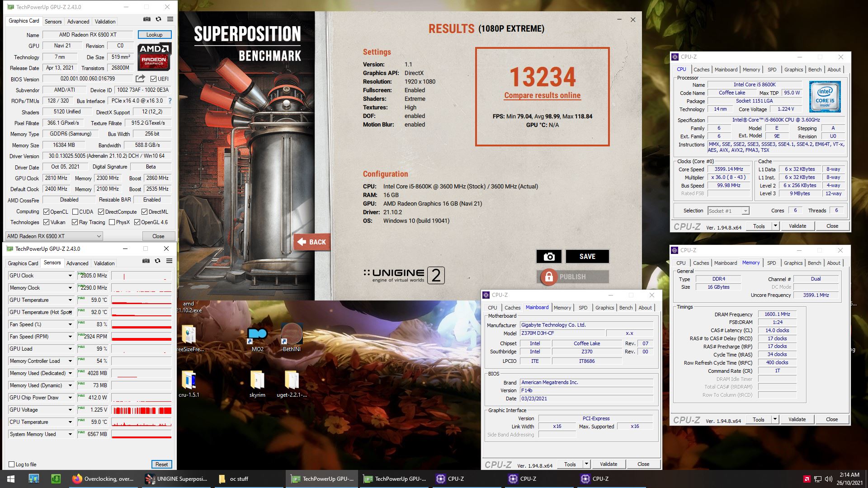
Task: Switch to the Bench tab in the CPU-Z Mainboard window
Action: [626, 308]
